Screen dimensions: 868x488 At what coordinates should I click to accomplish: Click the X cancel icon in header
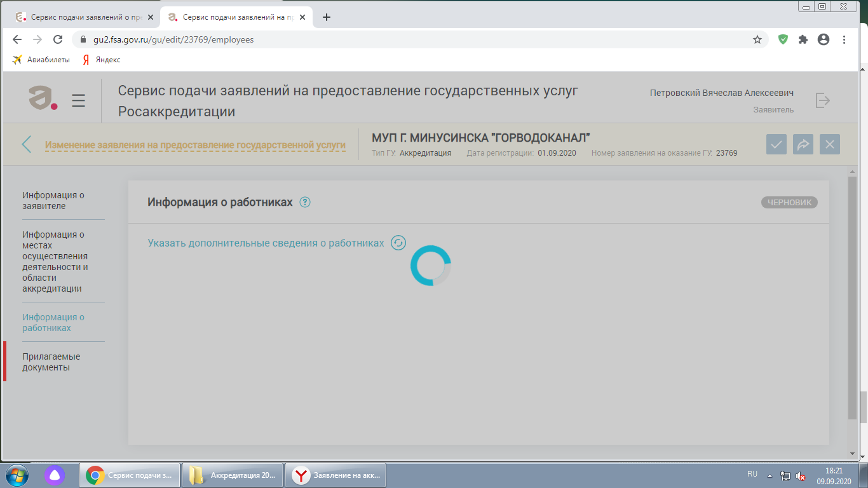829,144
